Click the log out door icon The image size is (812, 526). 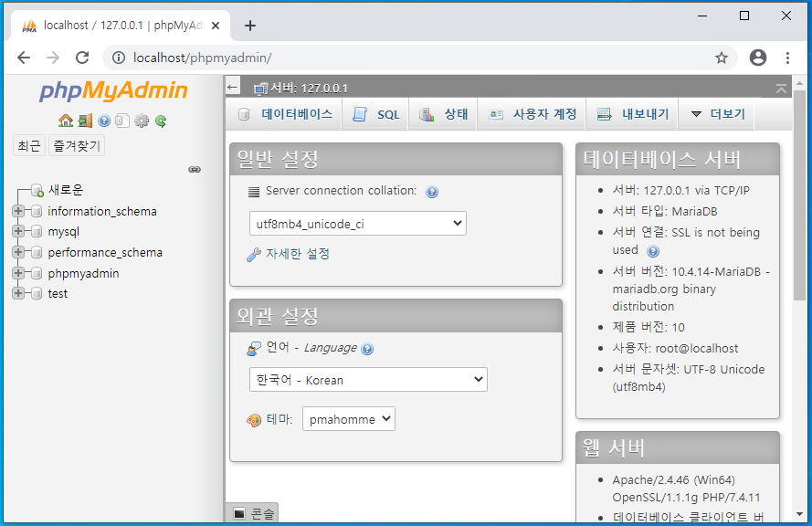(85, 121)
